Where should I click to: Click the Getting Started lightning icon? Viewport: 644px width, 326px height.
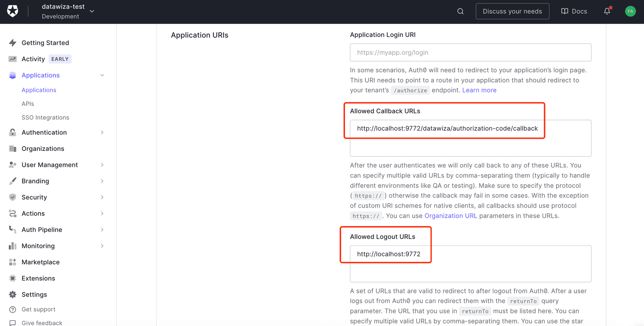13,43
